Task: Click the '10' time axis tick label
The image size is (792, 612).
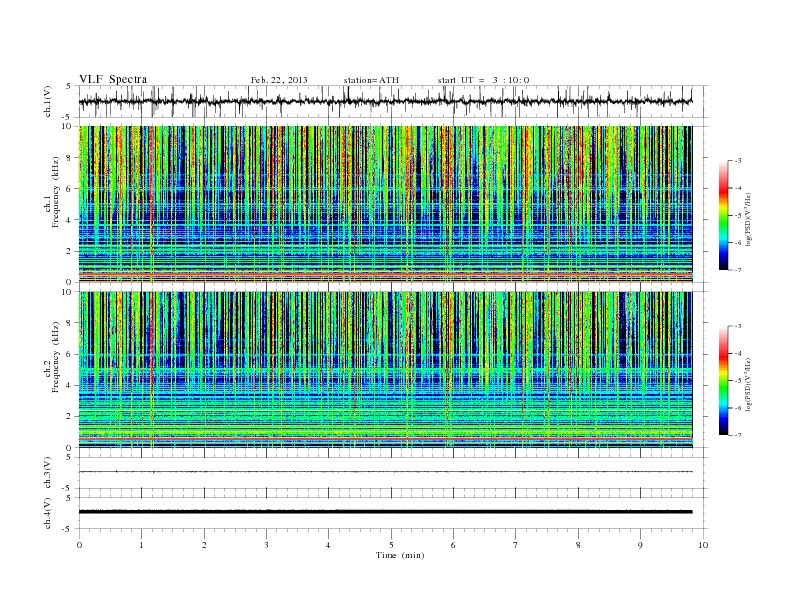Action: (703, 545)
